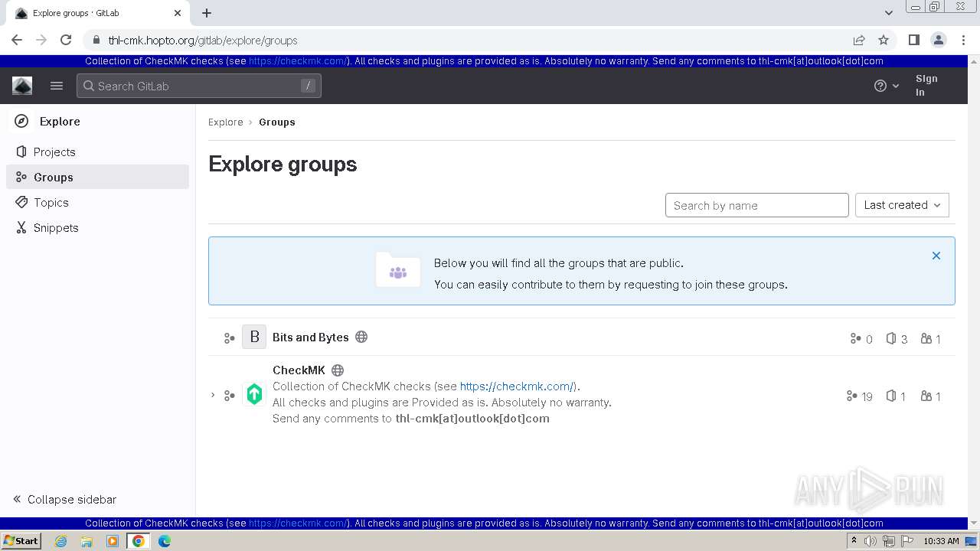Collapse the sidebar

coord(65,499)
